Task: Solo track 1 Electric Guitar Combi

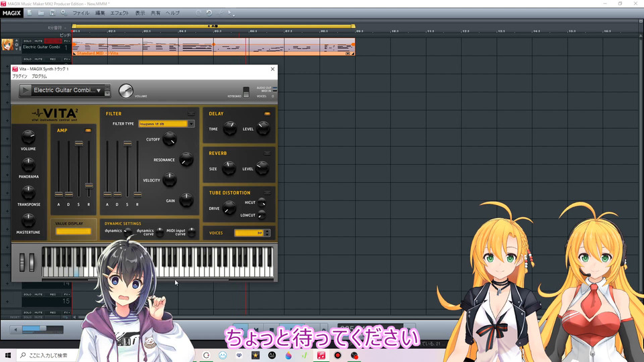Action: point(28,41)
